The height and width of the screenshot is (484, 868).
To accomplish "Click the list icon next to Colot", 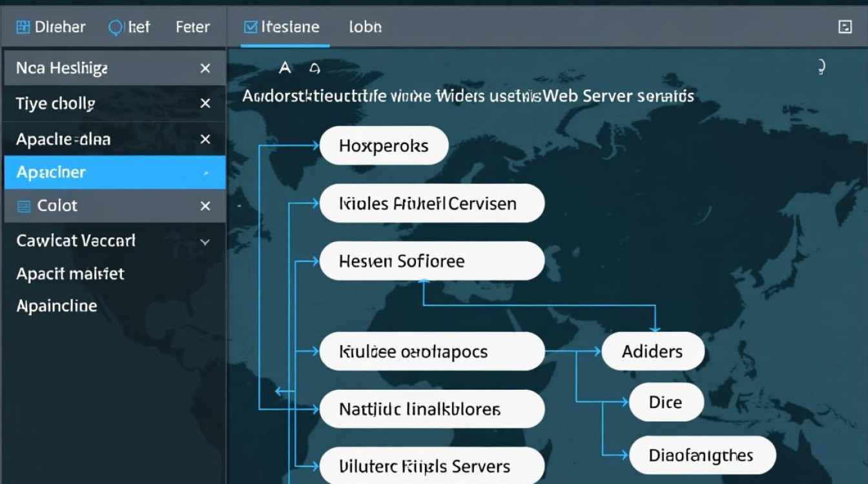I will tap(24, 207).
